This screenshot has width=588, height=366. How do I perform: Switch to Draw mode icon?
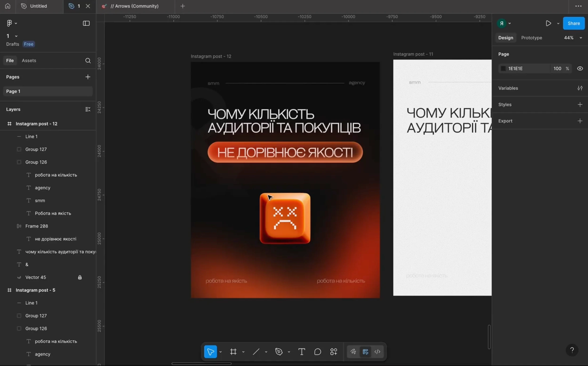point(353,352)
